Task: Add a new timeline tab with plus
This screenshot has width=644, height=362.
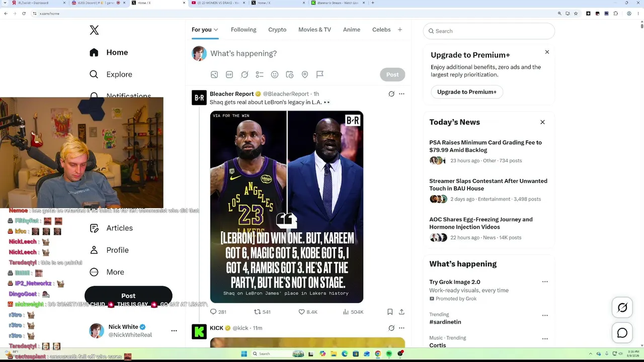Action: 400,30
